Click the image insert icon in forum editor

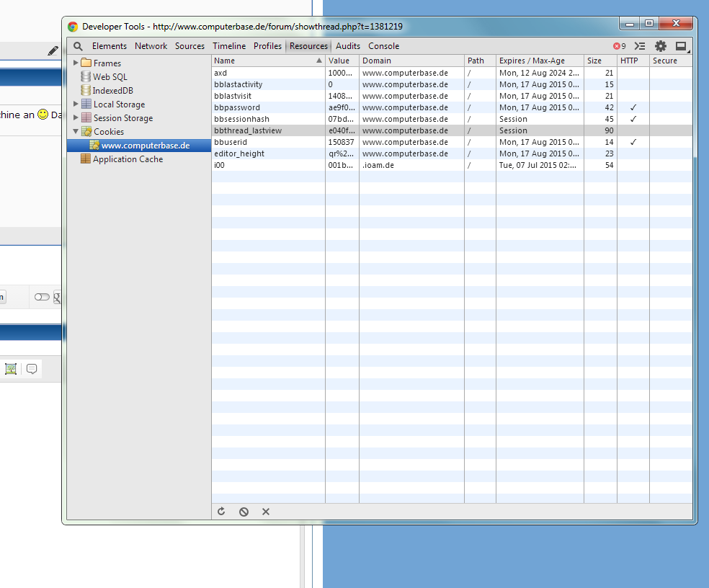click(x=11, y=369)
